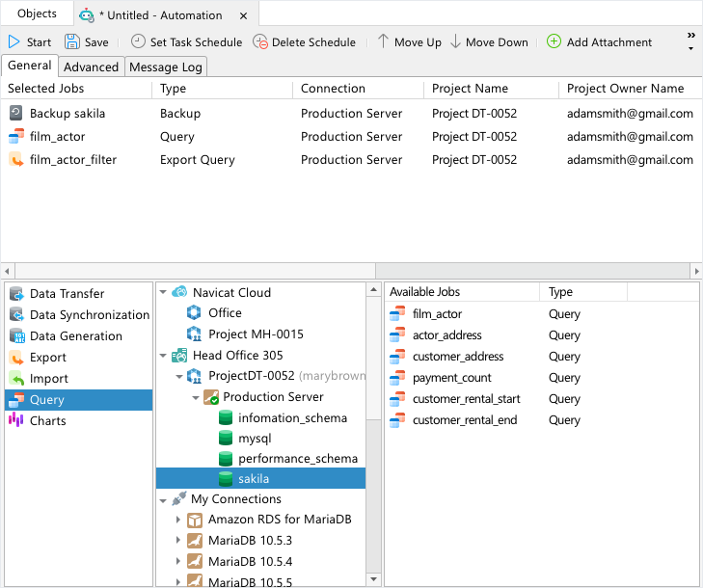Close the Untitled - Automation tab
The image size is (703, 588).
[x=243, y=16]
